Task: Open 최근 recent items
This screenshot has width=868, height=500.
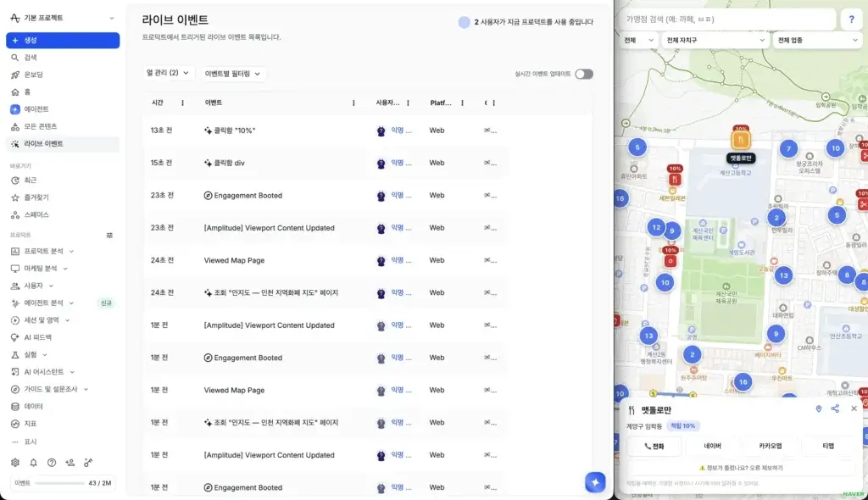Action: [30, 180]
